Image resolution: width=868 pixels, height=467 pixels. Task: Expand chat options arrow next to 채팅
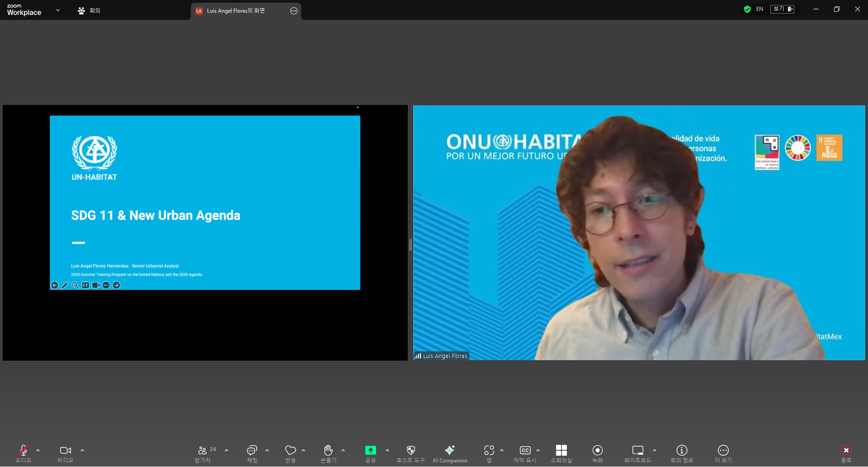coord(267,450)
